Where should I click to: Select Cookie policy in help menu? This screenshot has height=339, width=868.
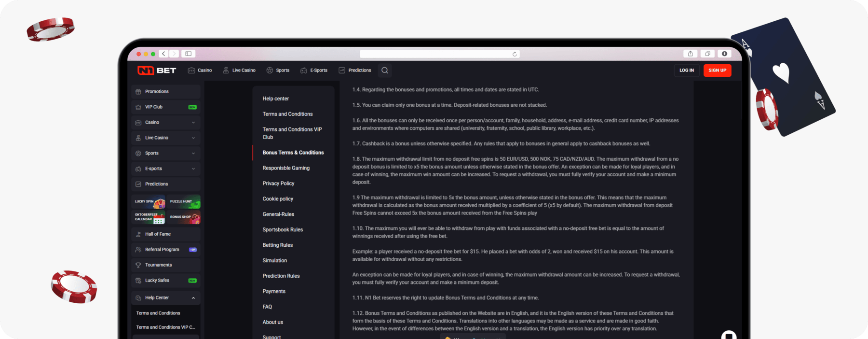point(278,199)
